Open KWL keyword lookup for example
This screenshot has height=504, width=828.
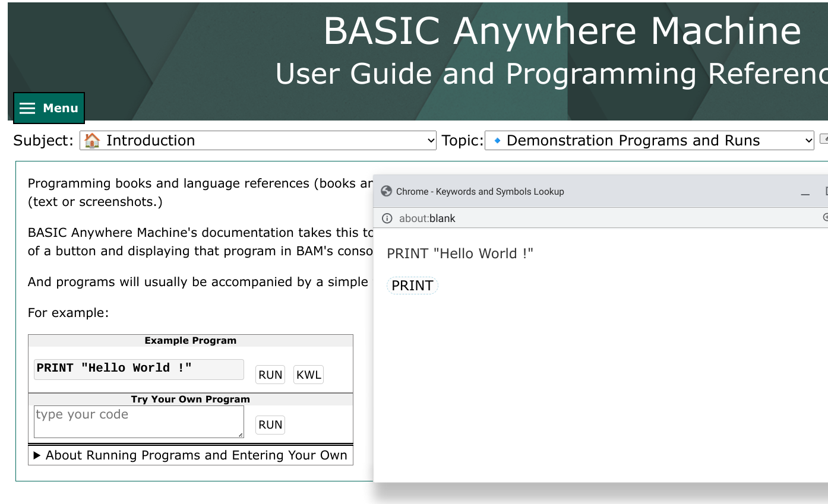(308, 375)
